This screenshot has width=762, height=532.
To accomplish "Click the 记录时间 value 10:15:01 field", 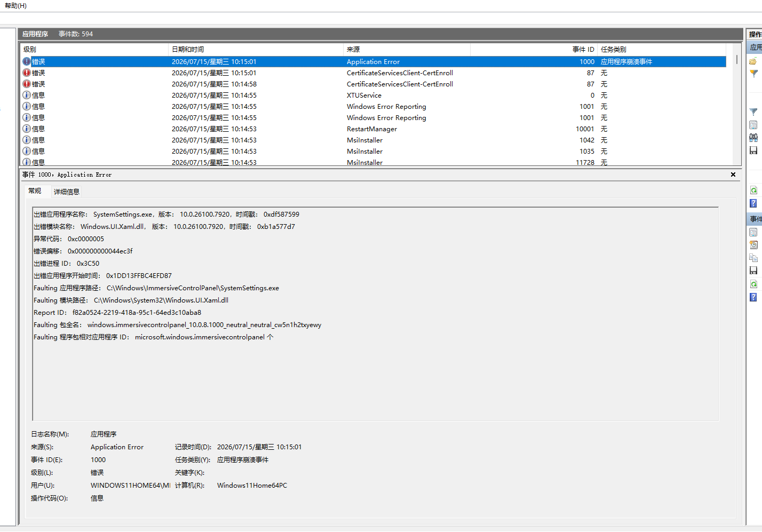I will click(259, 447).
